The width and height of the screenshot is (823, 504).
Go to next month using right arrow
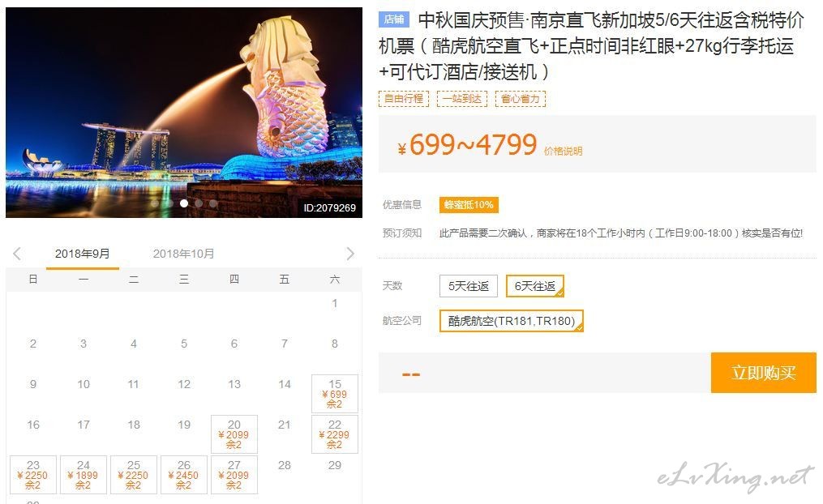tap(350, 254)
